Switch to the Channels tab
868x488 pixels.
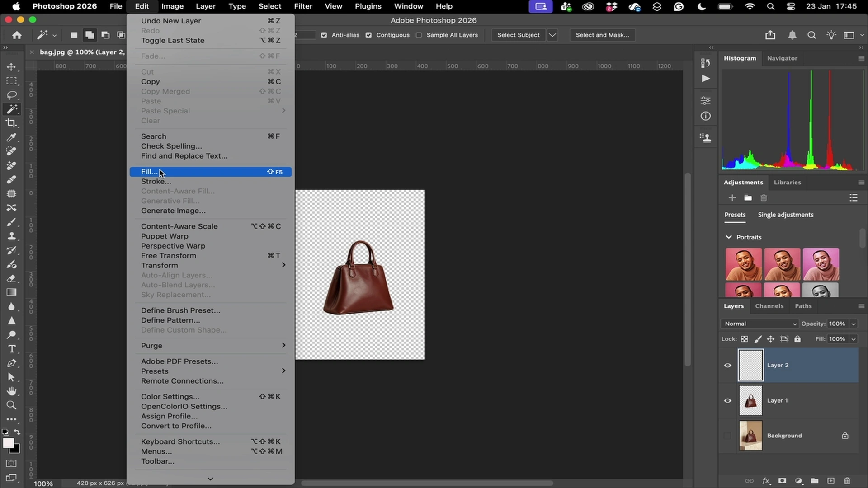pyautogui.click(x=769, y=306)
